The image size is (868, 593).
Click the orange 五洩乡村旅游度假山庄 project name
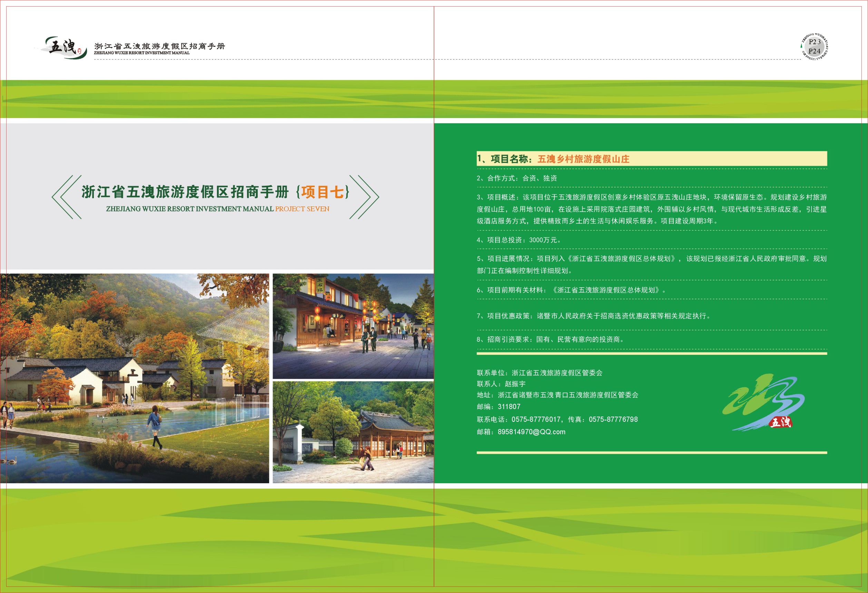tap(583, 159)
